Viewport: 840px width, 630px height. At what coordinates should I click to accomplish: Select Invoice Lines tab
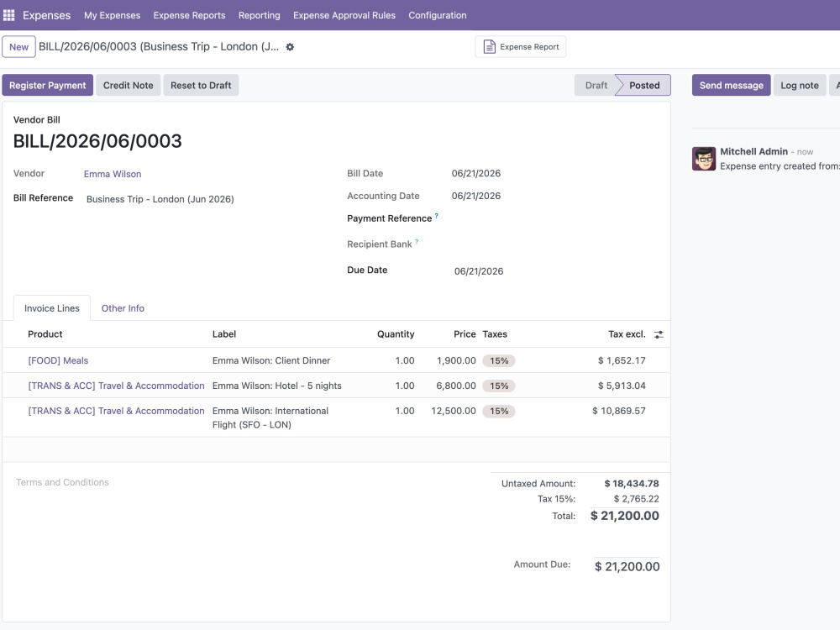(x=52, y=308)
